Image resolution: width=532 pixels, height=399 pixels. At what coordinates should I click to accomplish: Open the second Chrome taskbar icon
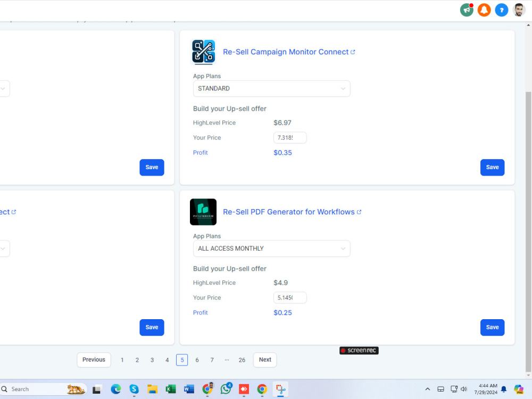[262, 389]
